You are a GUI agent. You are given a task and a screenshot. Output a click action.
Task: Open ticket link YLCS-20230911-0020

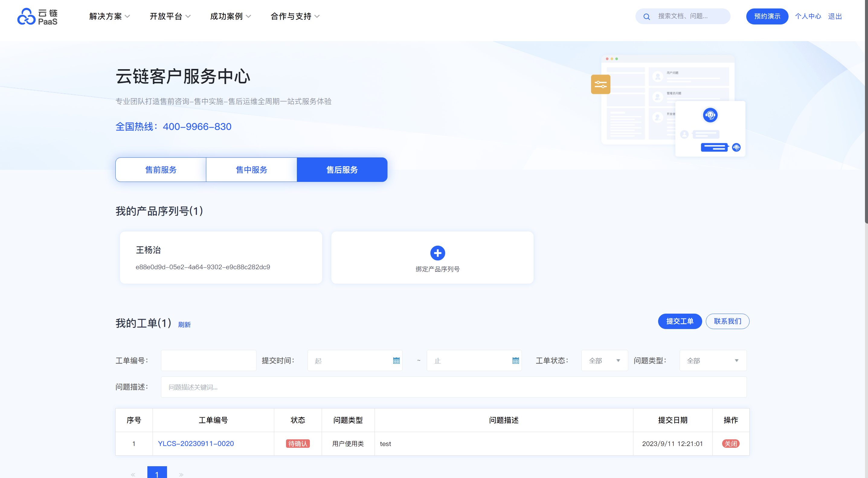point(196,443)
